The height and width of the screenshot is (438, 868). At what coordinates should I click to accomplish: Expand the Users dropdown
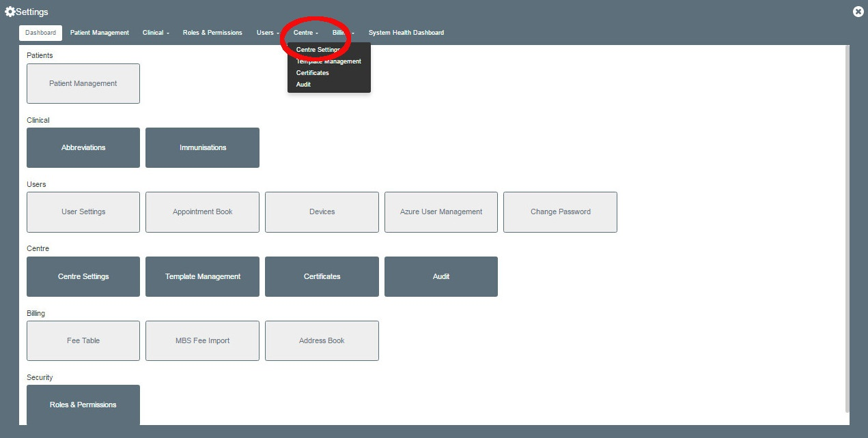267,32
